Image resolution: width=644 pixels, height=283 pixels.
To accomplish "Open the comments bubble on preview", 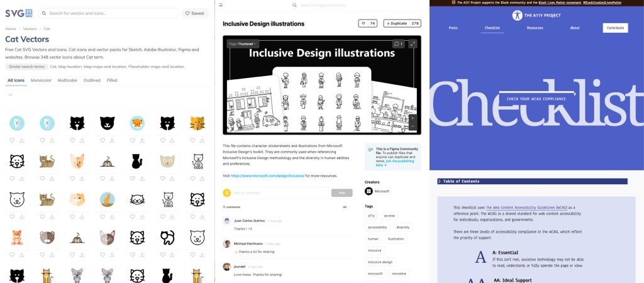I will (398, 44).
